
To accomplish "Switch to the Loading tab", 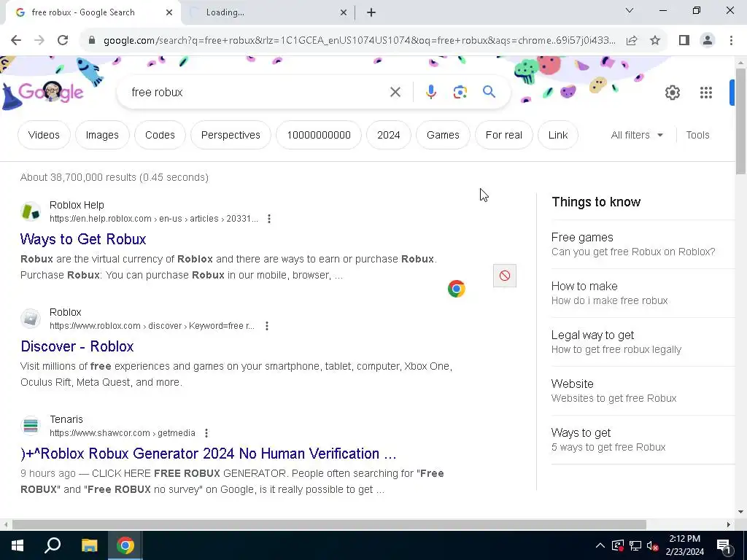I will [268, 12].
